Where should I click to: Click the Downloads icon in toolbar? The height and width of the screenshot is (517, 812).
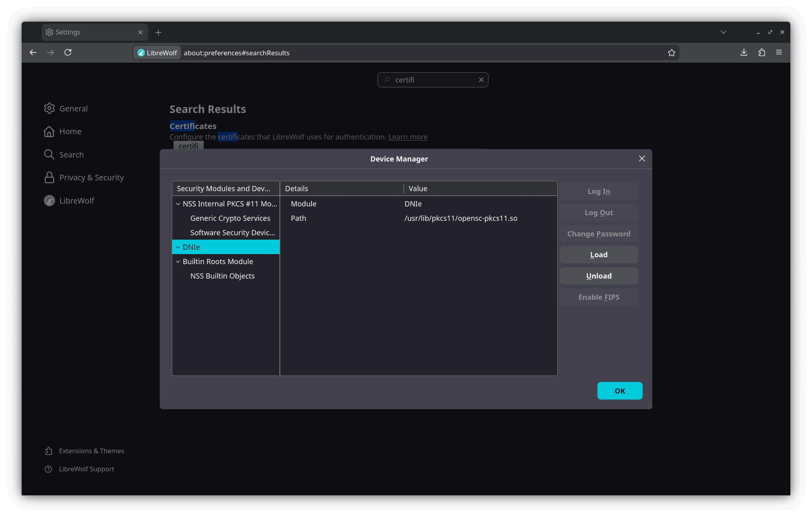744,53
